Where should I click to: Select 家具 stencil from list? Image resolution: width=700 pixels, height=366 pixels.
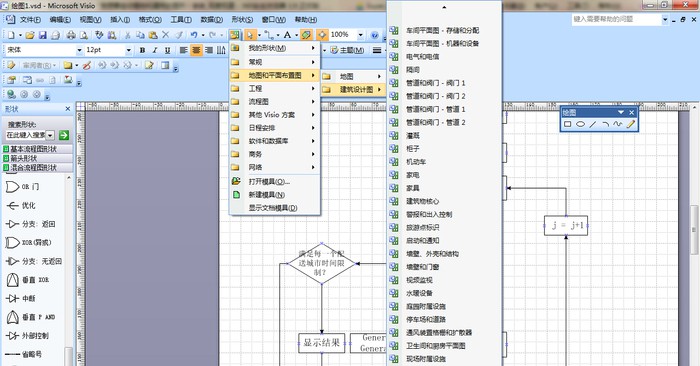pos(444,188)
